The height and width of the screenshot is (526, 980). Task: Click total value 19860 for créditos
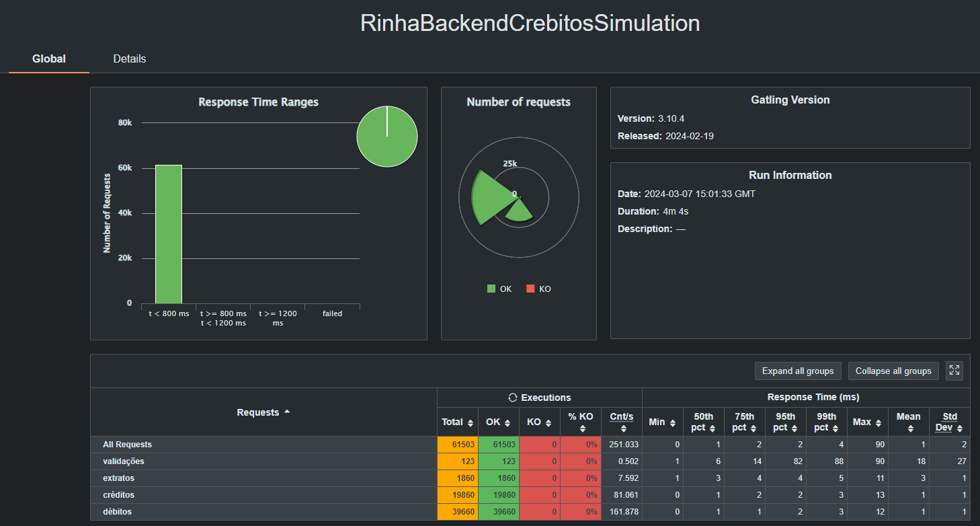point(462,495)
